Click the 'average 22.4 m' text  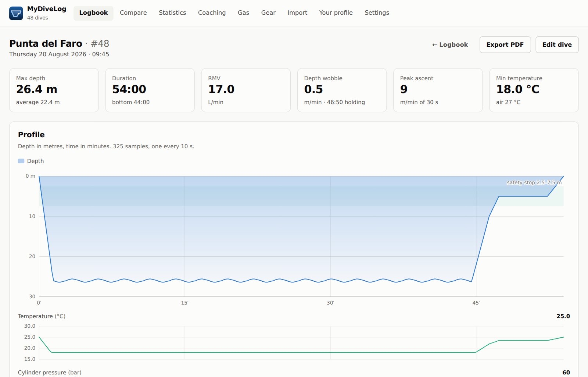click(38, 102)
